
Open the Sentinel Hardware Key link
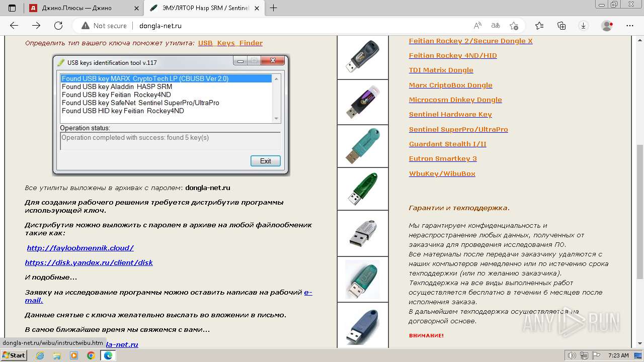pyautogui.click(x=450, y=114)
